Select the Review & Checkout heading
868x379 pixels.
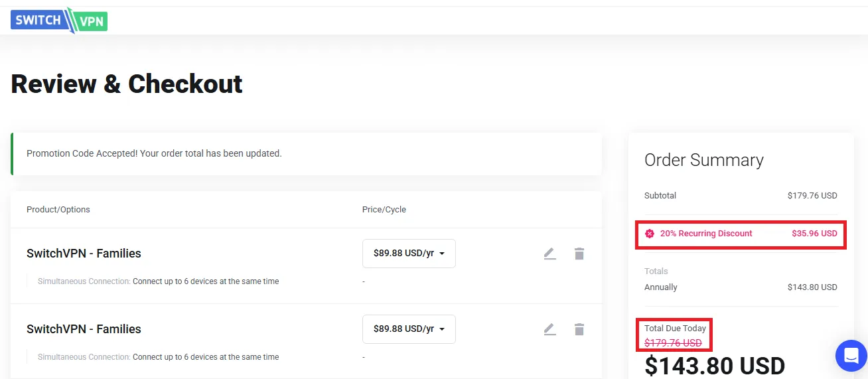pyautogui.click(x=127, y=84)
